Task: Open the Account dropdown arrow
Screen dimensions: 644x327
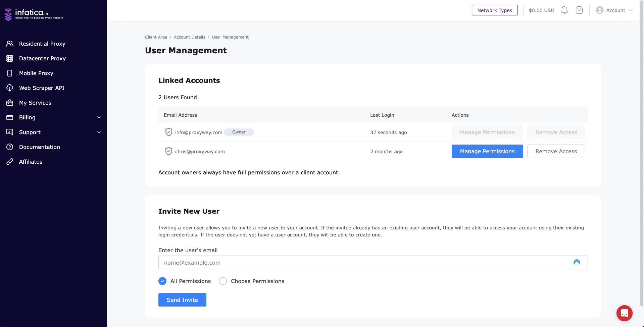Action: tap(631, 10)
